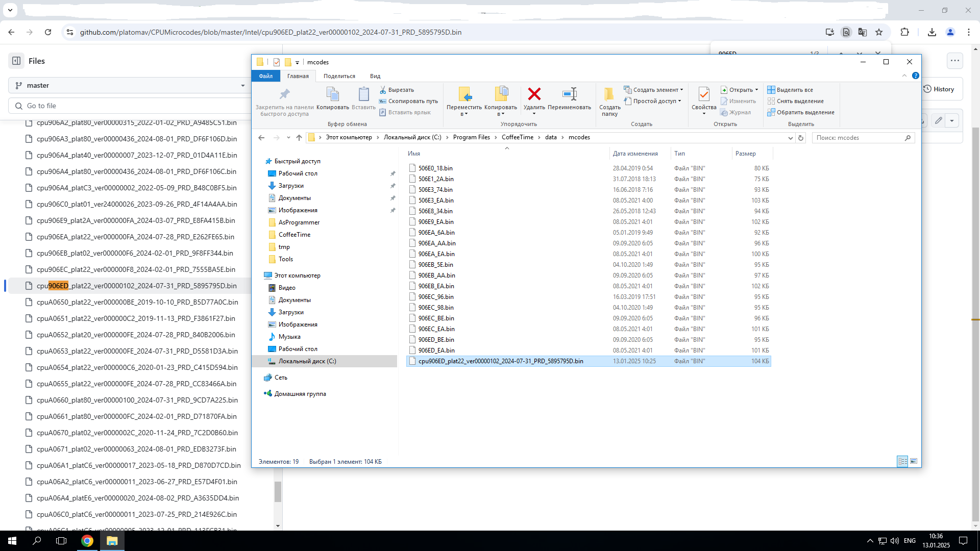Click Chrome's bookmark star icon
This screenshot has height=551, width=980.
tap(879, 32)
